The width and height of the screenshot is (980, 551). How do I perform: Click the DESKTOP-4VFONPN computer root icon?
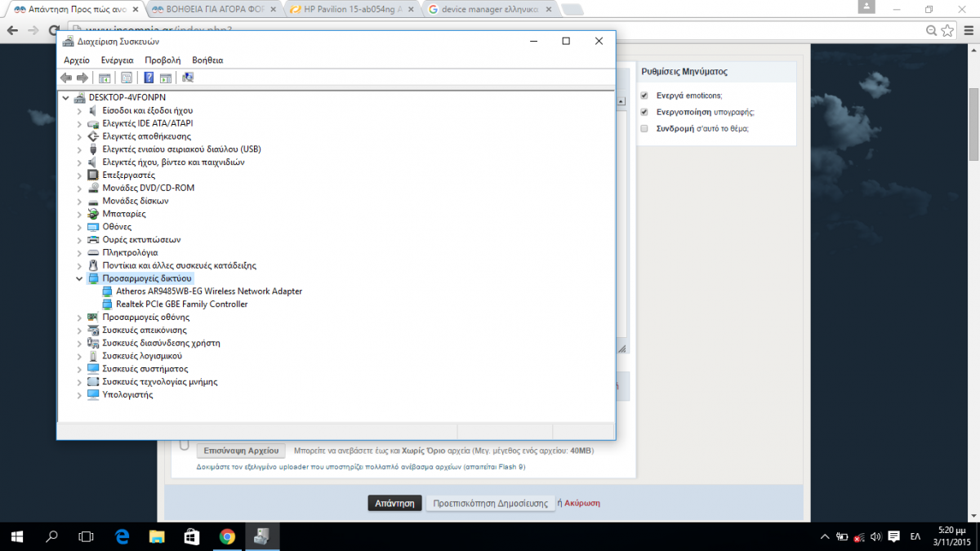coord(80,97)
